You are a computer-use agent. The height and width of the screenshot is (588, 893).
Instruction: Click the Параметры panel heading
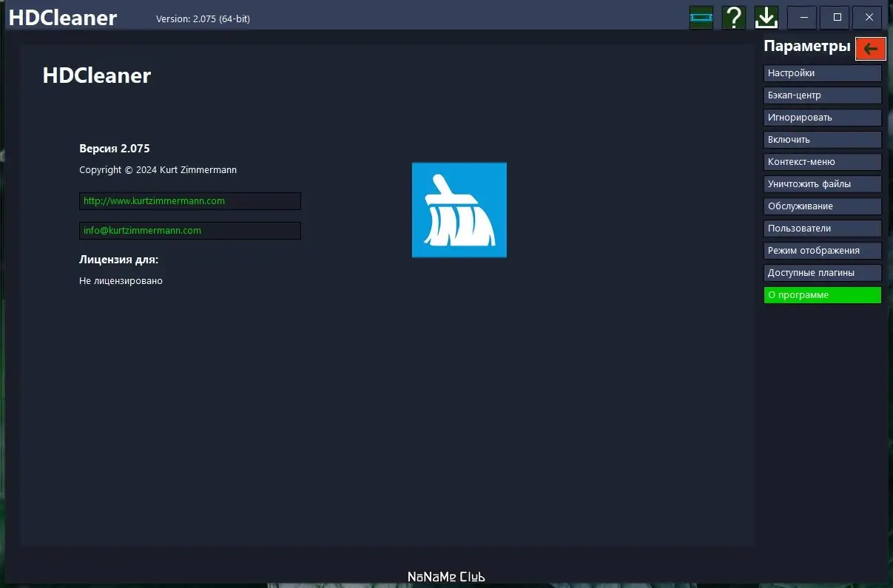(806, 47)
